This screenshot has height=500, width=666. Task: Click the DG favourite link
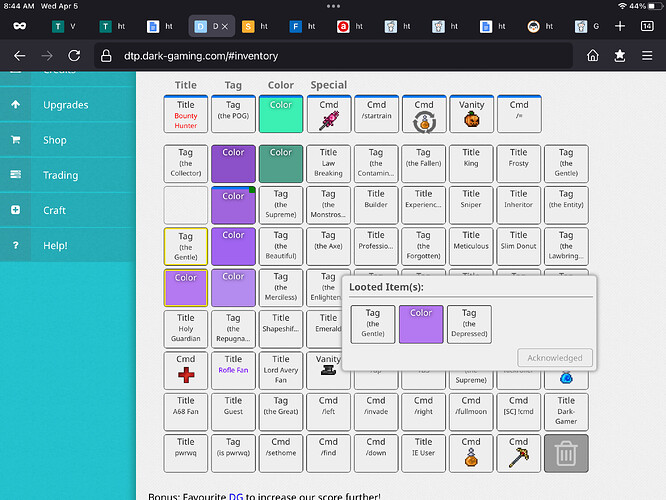pos(236,496)
